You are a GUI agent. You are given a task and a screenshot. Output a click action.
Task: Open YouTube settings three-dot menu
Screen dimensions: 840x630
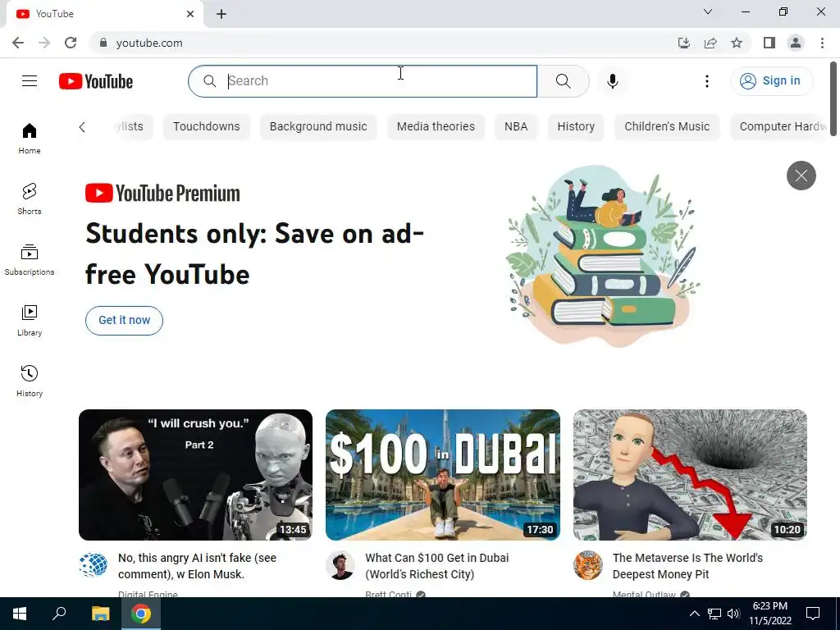(707, 81)
